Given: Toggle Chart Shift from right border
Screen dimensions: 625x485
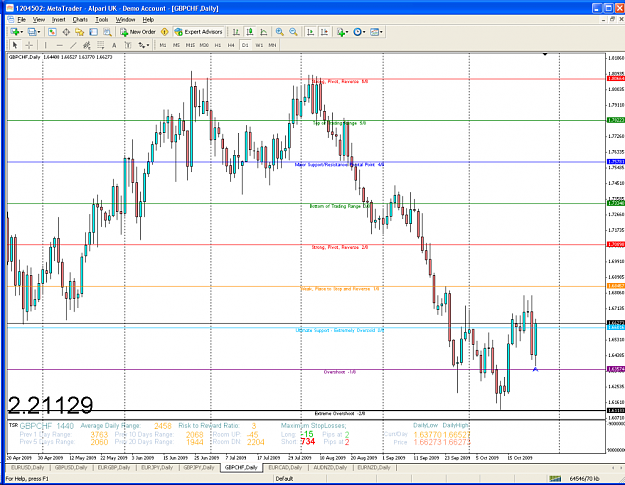Looking at the screenshot, I should point(324,32).
